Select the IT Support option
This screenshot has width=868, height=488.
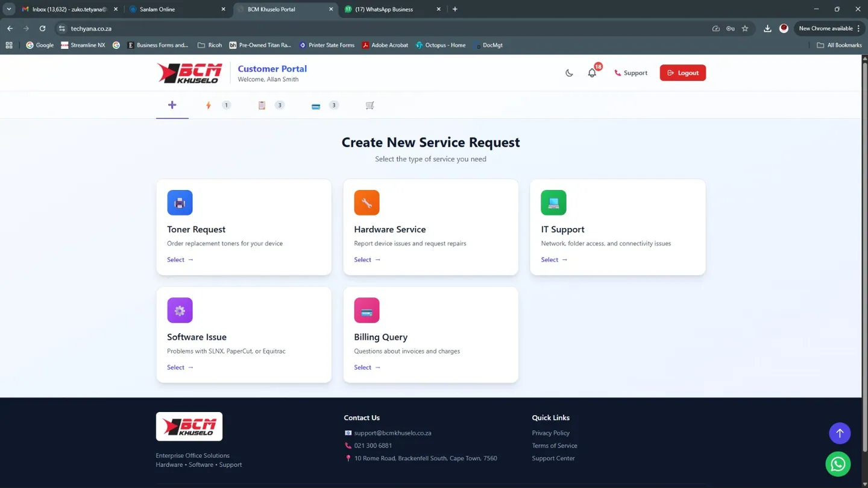(554, 260)
